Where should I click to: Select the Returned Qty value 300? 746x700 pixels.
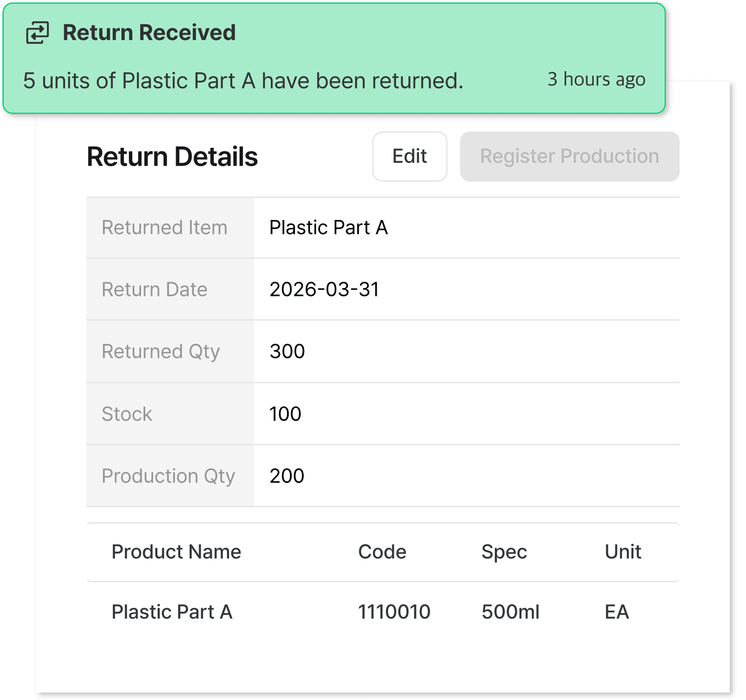(x=287, y=351)
